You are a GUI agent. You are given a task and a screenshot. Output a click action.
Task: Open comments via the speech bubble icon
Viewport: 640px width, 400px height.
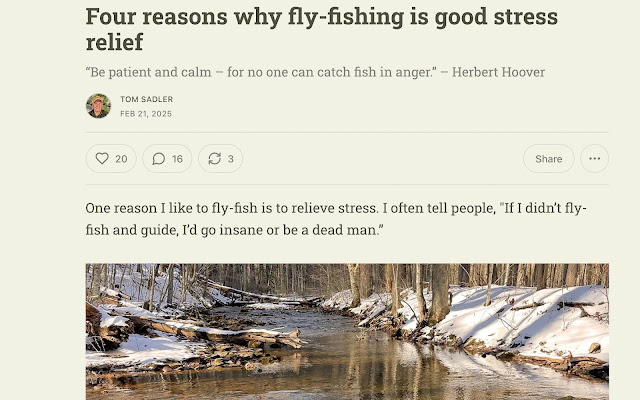158,159
